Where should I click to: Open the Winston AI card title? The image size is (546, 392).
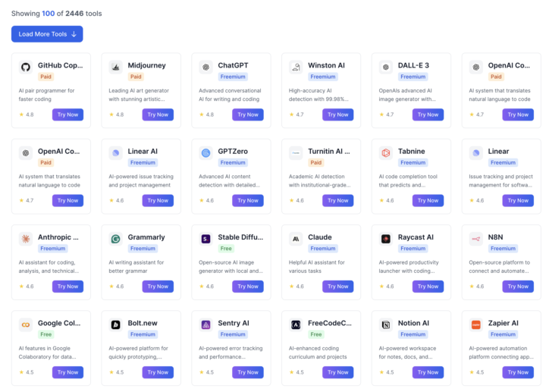click(x=326, y=65)
